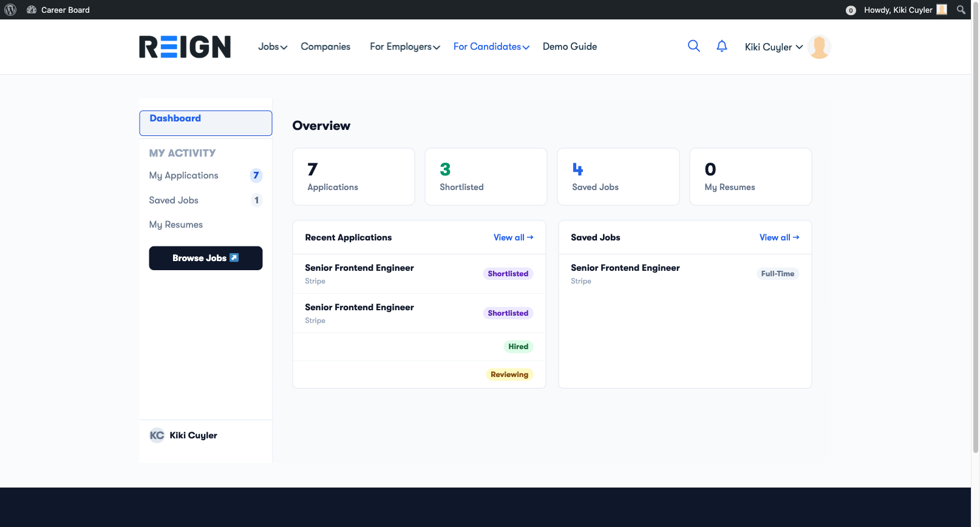Click the Hired status badge
Viewport: 980px width, 527px height.
click(518, 347)
